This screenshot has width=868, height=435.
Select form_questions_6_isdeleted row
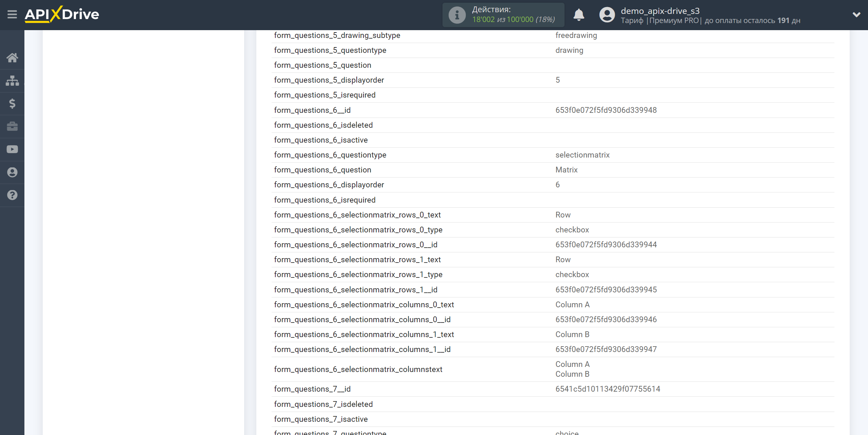(553, 125)
